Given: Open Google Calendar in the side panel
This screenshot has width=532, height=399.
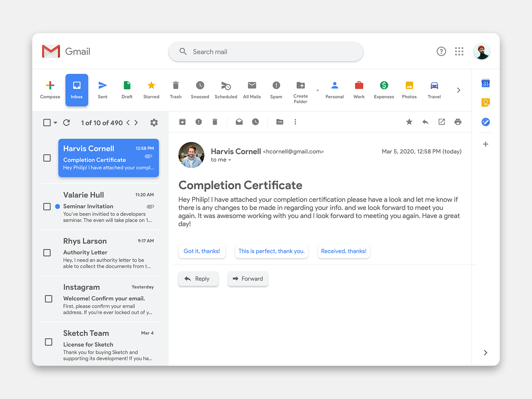Looking at the screenshot, I should tap(485, 83).
